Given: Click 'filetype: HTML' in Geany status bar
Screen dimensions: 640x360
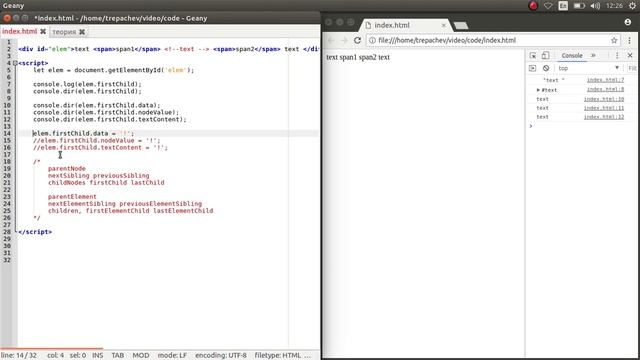Looking at the screenshot, I should tap(278, 356).
